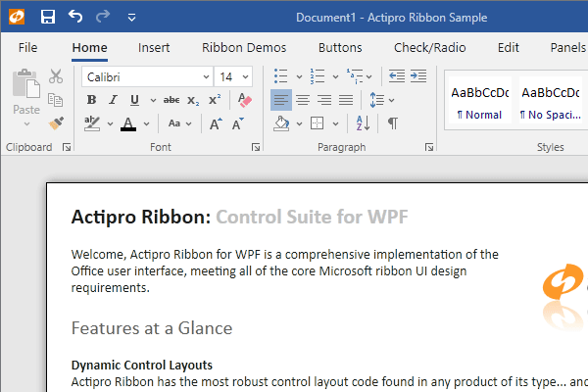Click the Actipro Ribbon document heading
The width and height of the screenshot is (588, 392).
pos(239,217)
